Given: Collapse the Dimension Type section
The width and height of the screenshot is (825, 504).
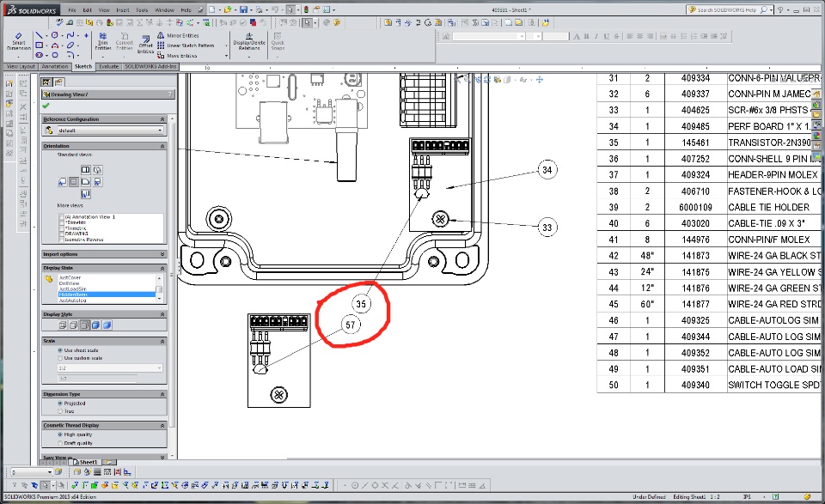Looking at the screenshot, I should (x=162, y=394).
